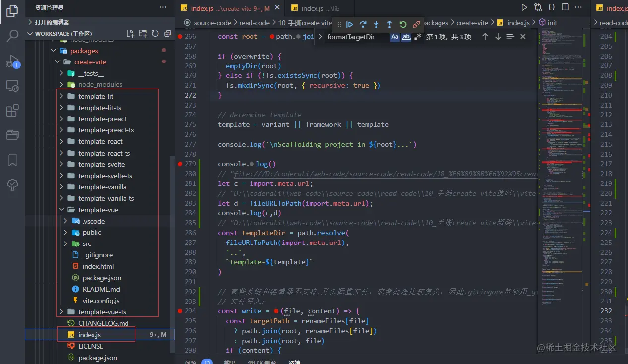
Task: Close the find widget
Action: click(523, 37)
